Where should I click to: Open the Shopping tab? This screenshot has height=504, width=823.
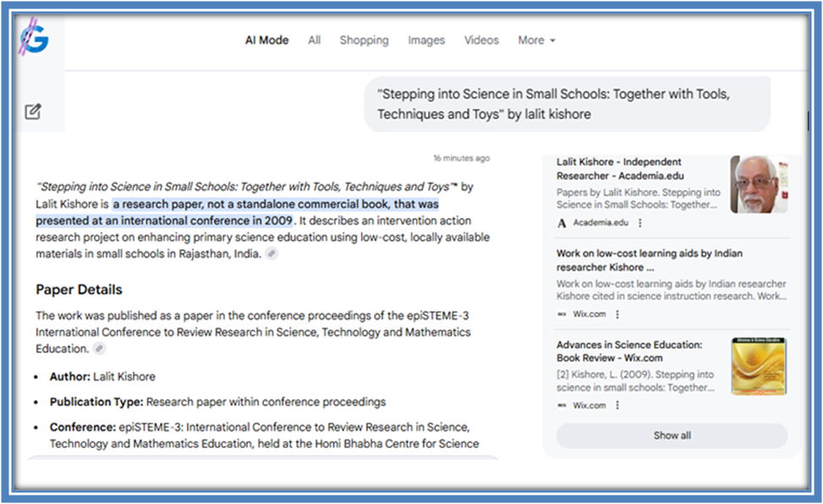tap(364, 40)
